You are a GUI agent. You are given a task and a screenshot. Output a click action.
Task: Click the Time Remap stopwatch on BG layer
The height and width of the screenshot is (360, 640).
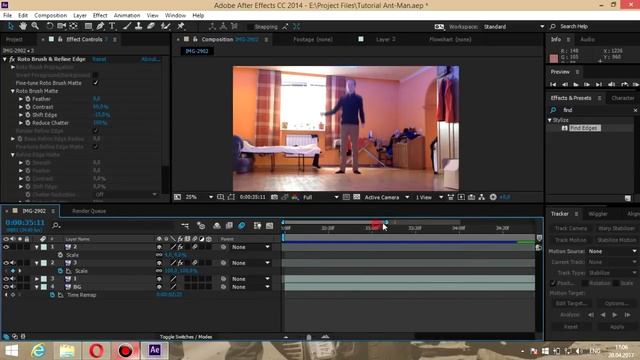(52, 295)
